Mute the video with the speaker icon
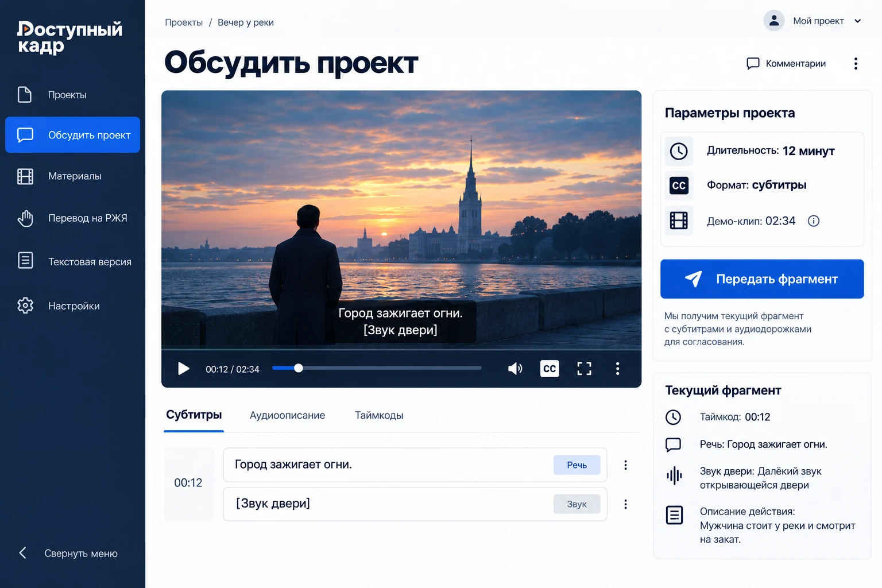Image resolution: width=882 pixels, height=588 pixels. coord(515,369)
